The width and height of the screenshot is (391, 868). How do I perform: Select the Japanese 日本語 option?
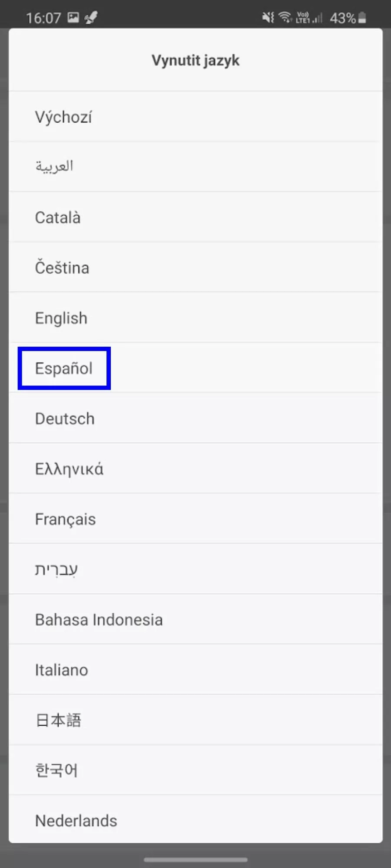[195, 720]
